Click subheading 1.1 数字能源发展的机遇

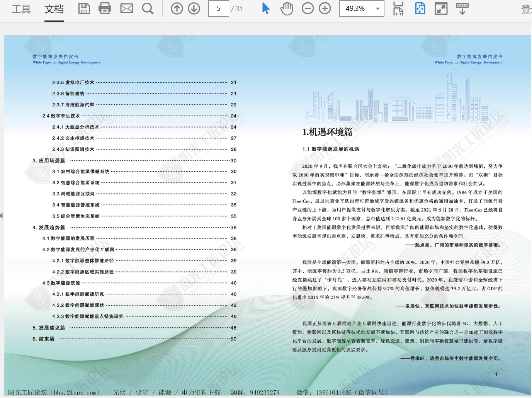[x=331, y=149]
